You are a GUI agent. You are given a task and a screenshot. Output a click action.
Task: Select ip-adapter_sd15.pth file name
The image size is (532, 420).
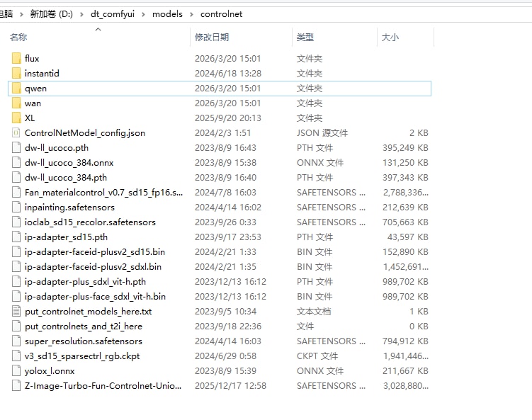66,237
